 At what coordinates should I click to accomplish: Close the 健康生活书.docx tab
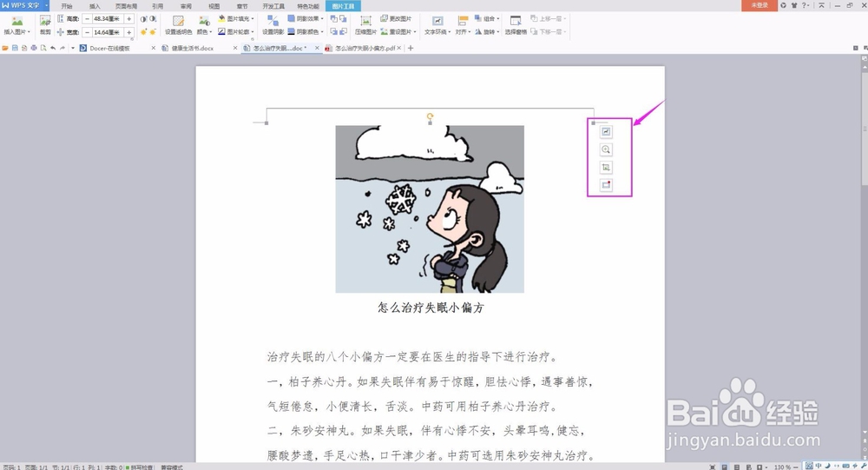(235, 49)
